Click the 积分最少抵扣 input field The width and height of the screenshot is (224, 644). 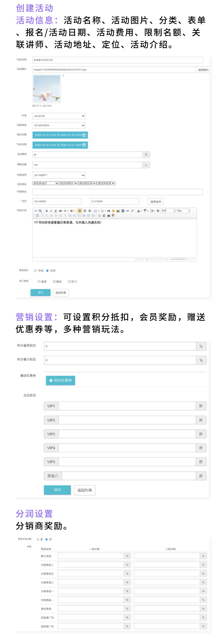click(120, 360)
